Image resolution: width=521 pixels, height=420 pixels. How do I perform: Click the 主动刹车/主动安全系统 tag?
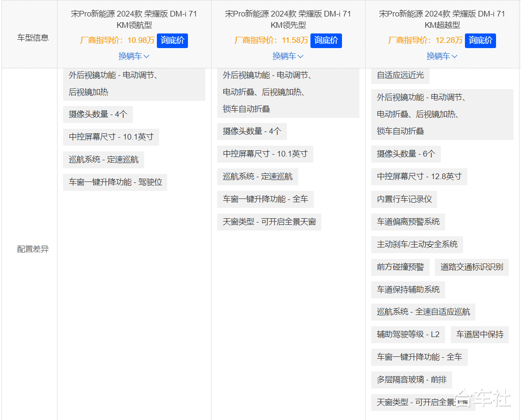417,245
